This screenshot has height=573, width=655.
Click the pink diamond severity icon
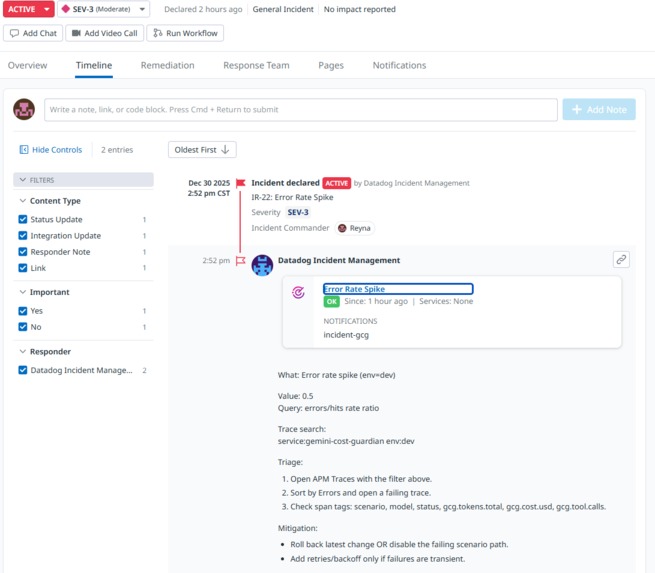click(x=66, y=9)
